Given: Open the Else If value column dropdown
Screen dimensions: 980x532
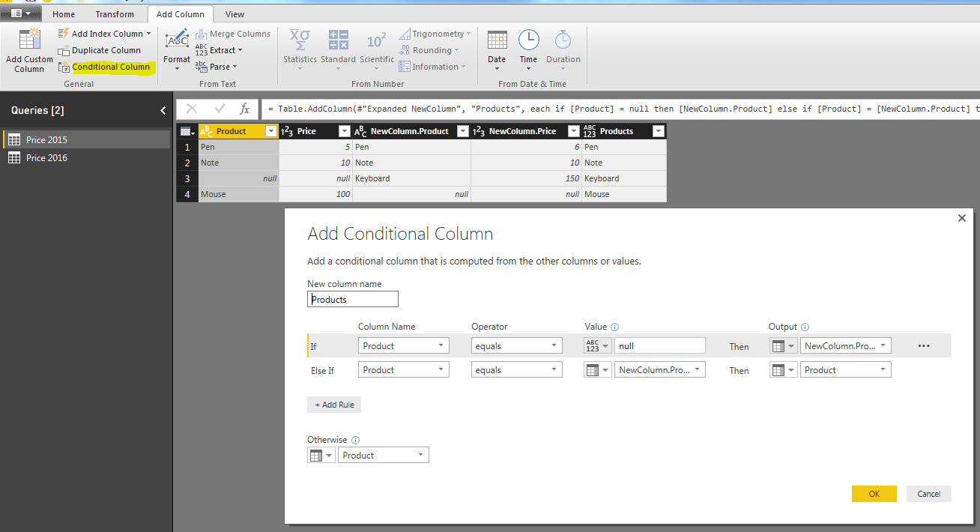Looking at the screenshot, I should tap(660, 369).
